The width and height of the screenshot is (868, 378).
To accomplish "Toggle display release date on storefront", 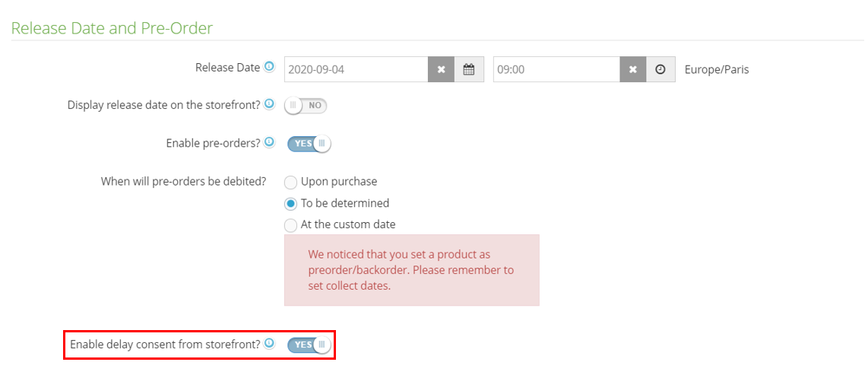I will coord(306,106).
